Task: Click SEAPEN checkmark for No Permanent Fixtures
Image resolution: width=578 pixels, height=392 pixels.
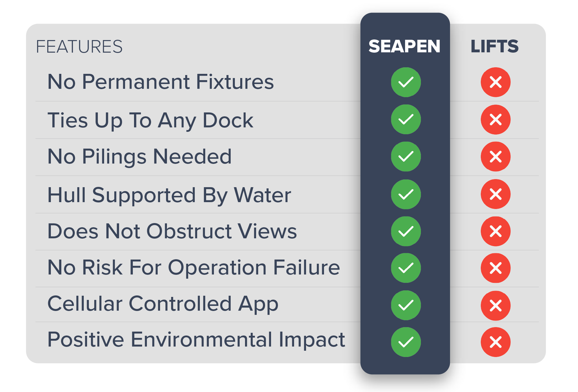Action: (406, 82)
